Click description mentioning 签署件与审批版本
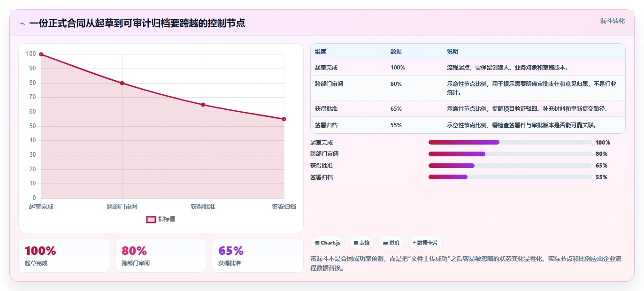The height and width of the screenshot is (291, 644). pyautogui.click(x=521, y=125)
